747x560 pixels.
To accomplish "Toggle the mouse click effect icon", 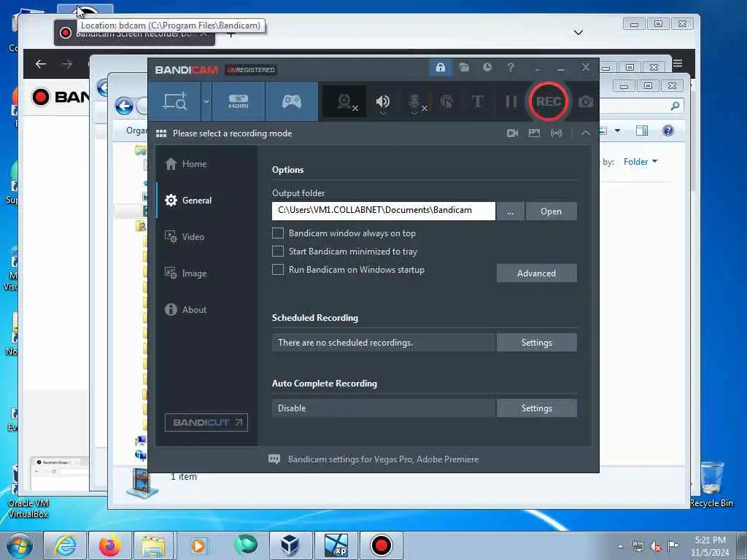I will point(446,101).
